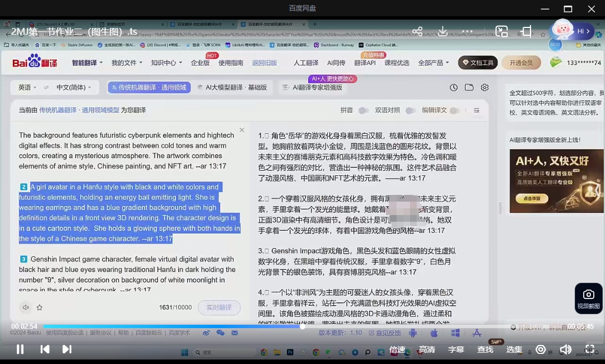The height and width of the screenshot is (364, 605).
Task: Open the 使用百度前必读 footer link
Action: pyautogui.click(x=64, y=333)
